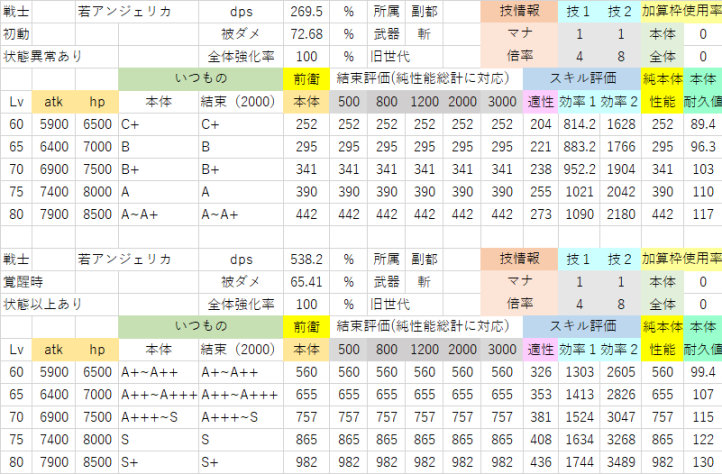Click the S+ grade under 本体 column
This screenshot has height=474, width=722.
click(158, 462)
